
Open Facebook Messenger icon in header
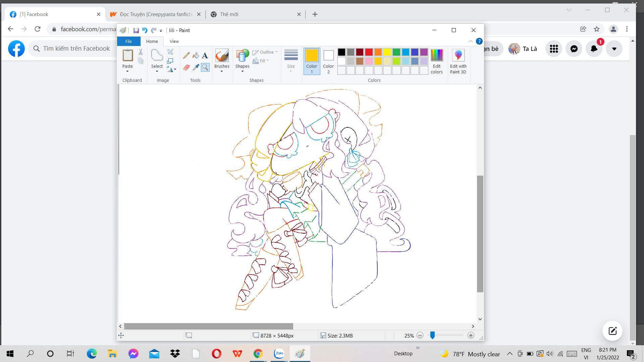(x=574, y=49)
